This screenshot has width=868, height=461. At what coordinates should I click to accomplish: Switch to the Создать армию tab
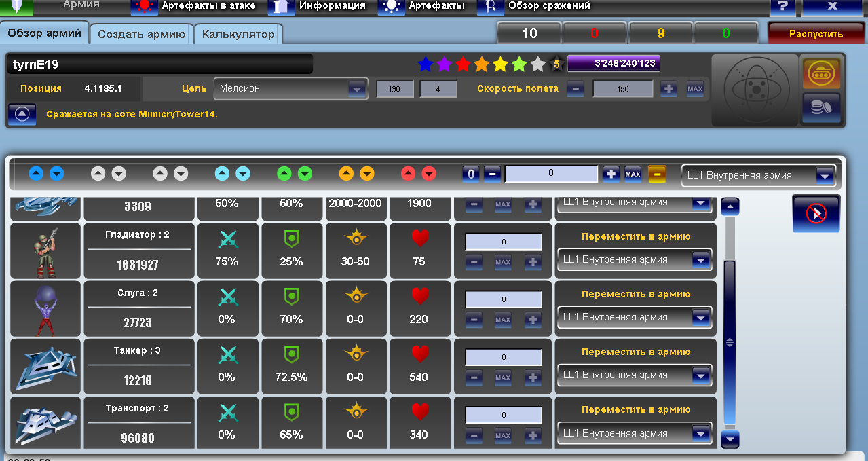pos(141,34)
